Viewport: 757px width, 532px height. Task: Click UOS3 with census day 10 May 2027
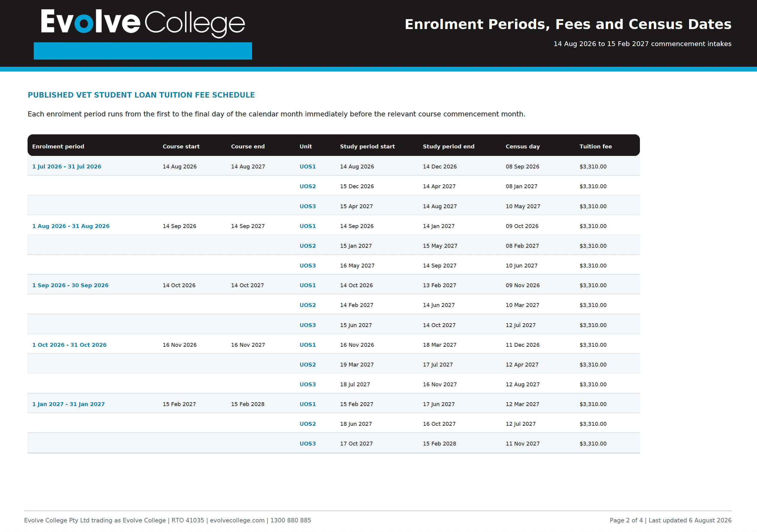point(308,206)
